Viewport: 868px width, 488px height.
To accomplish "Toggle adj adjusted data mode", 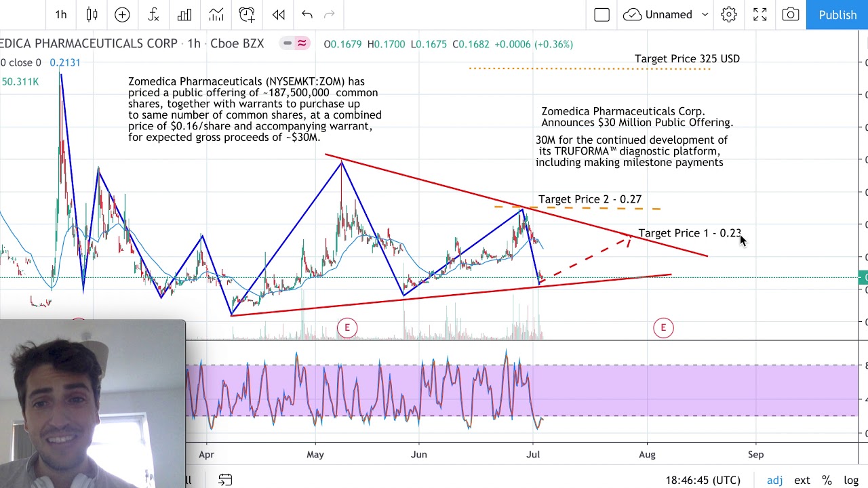I will coord(775,480).
